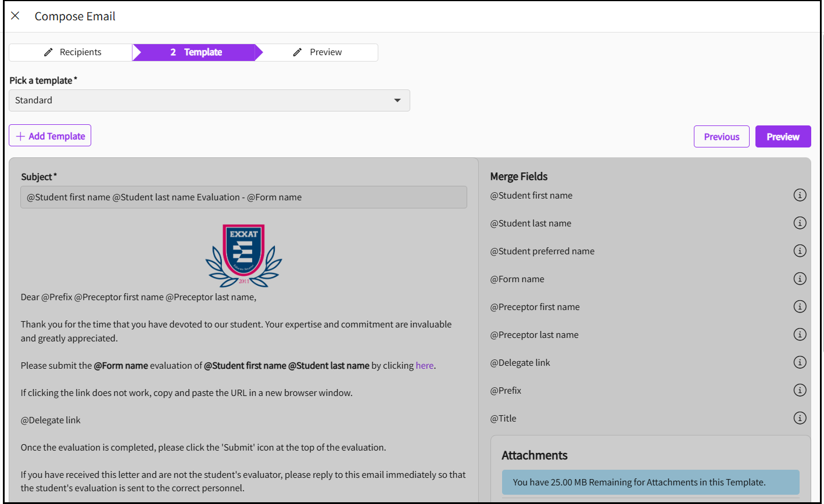Show info for @Prefix merge field
Viewport: 824px width, 504px height.
[800, 390]
